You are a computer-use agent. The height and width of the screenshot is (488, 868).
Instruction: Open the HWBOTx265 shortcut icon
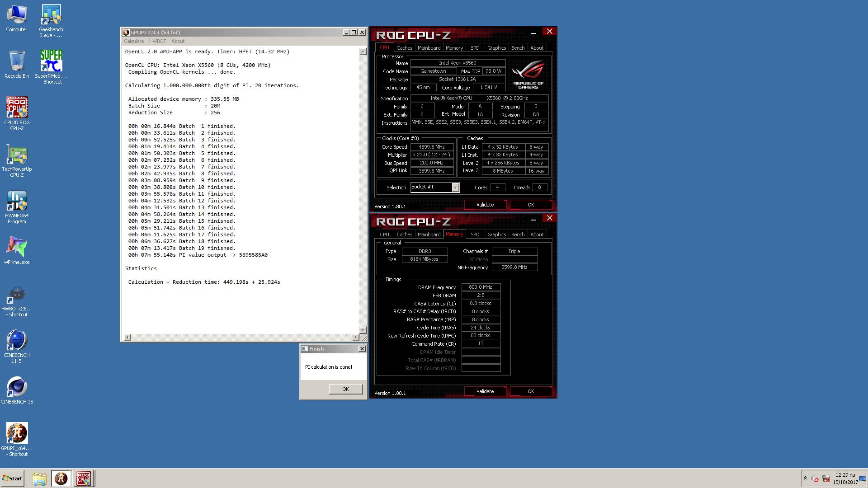pos(17,300)
